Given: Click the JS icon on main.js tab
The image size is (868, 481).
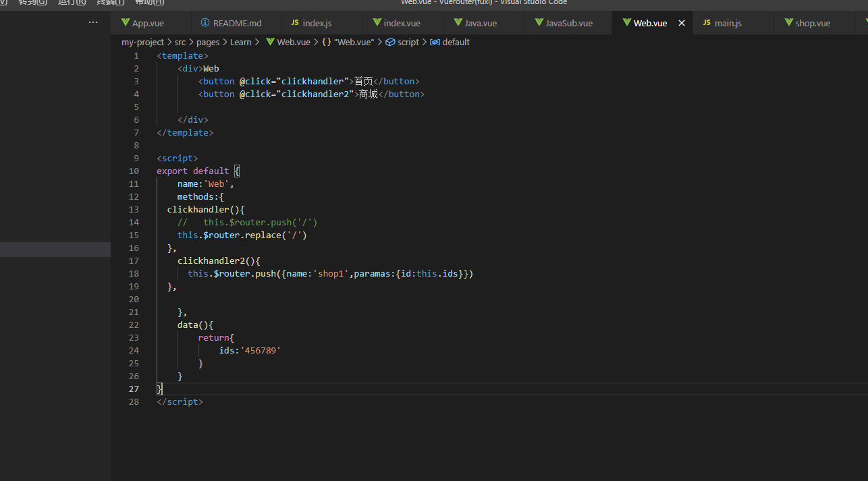Looking at the screenshot, I should click(707, 22).
